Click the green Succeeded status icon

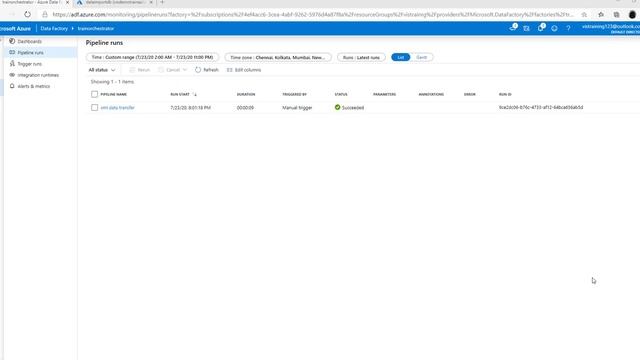point(337,107)
